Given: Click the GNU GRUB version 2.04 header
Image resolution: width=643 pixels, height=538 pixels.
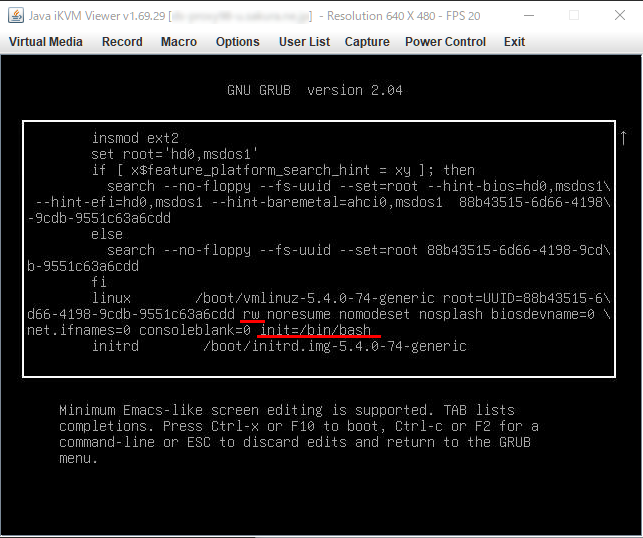Looking at the screenshot, I should [x=315, y=90].
